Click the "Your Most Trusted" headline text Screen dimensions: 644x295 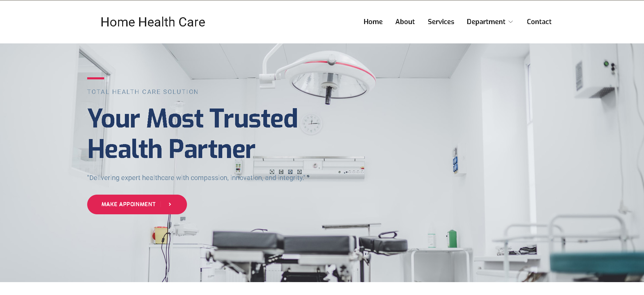tap(192, 118)
